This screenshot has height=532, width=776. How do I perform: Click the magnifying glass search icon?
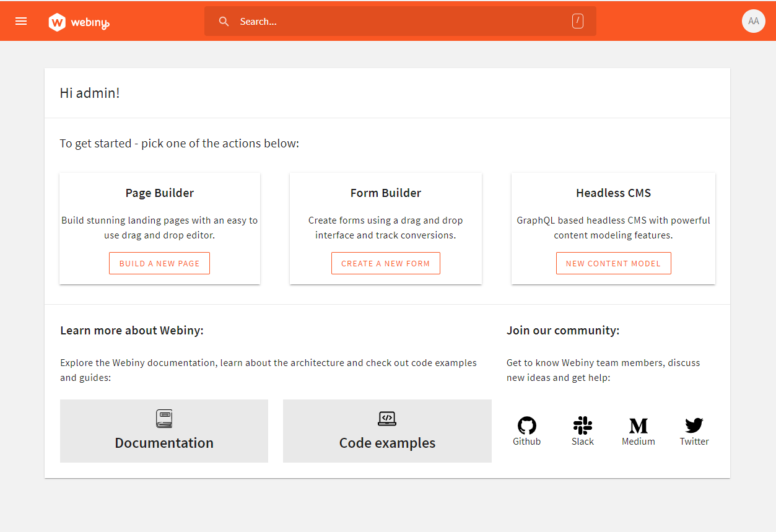224,21
